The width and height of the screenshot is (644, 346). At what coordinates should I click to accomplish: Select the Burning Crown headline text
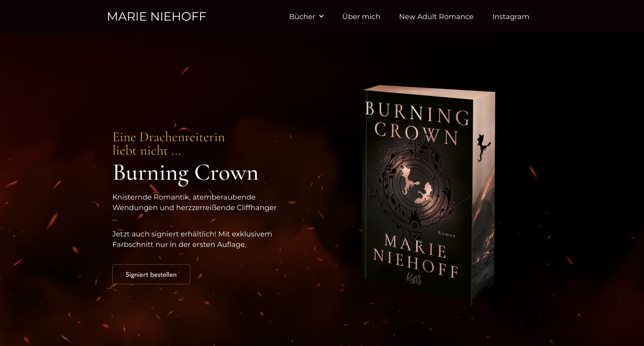186,173
